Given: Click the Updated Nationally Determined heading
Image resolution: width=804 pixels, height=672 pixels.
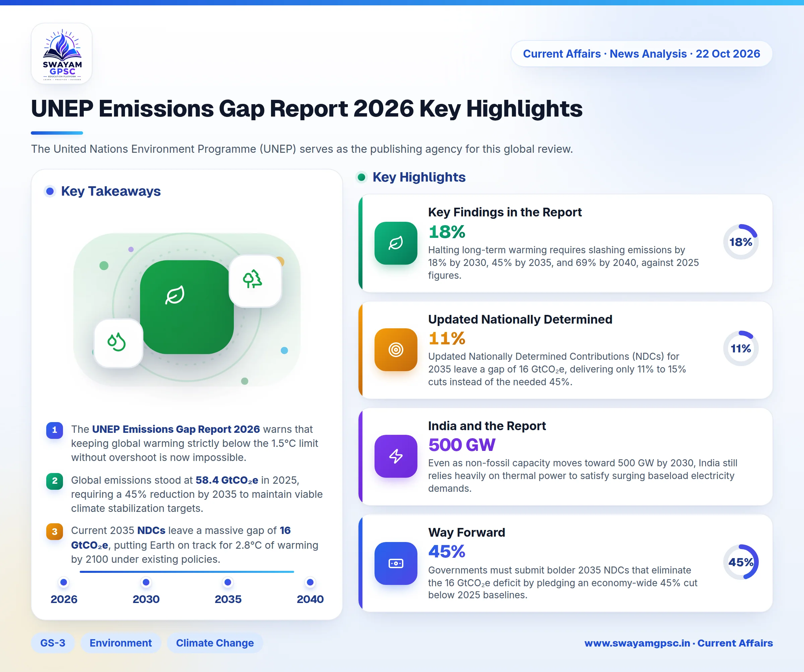Looking at the screenshot, I should point(520,319).
